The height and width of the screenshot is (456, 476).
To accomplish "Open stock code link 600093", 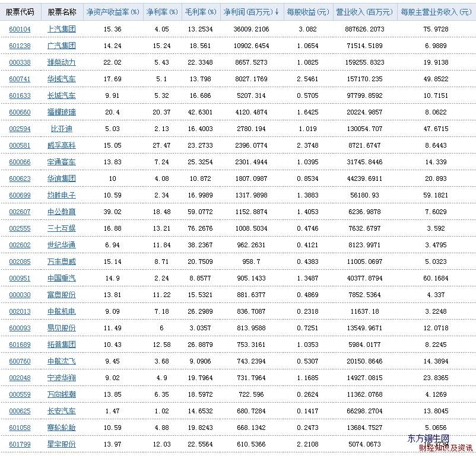I will click(20, 329).
